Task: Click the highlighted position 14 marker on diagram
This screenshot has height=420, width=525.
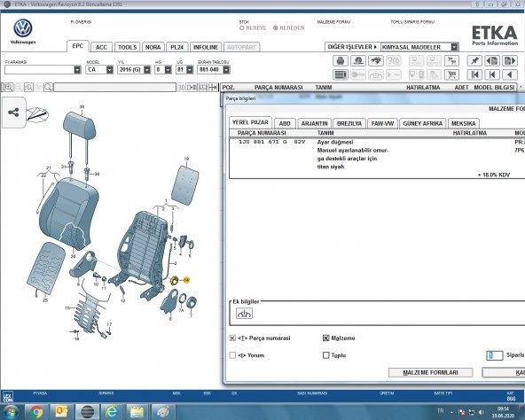Action: coord(186,280)
